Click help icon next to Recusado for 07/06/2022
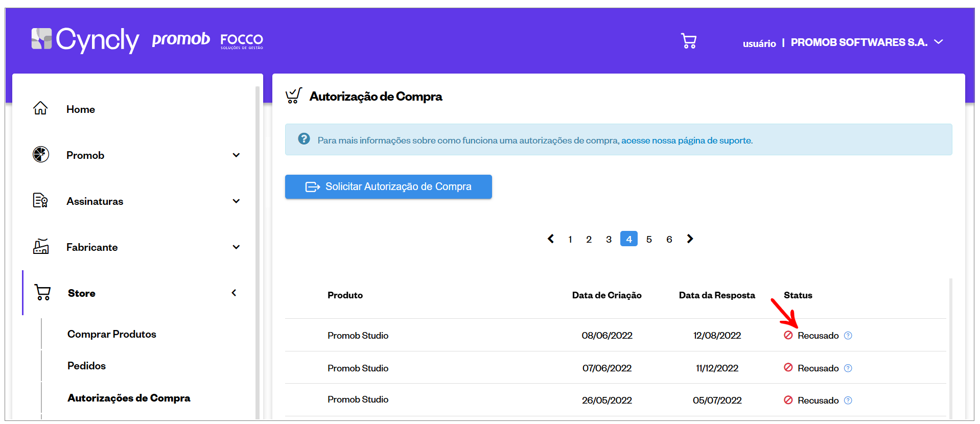The width and height of the screenshot is (980, 424). tap(848, 368)
